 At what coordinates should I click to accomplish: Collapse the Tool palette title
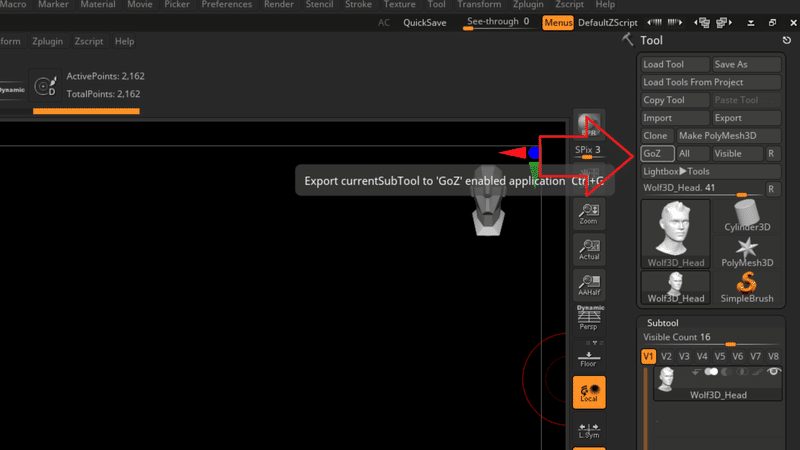651,40
